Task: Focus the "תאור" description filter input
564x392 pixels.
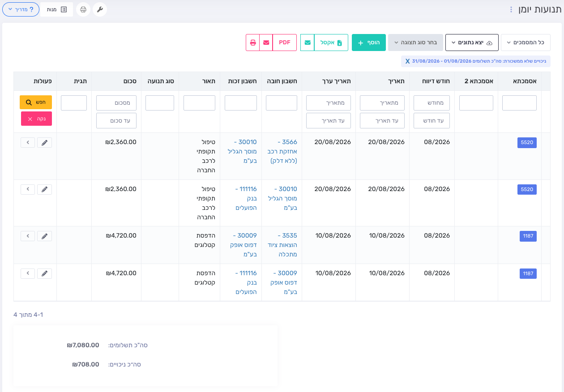Action: pyautogui.click(x=199, y=103)
